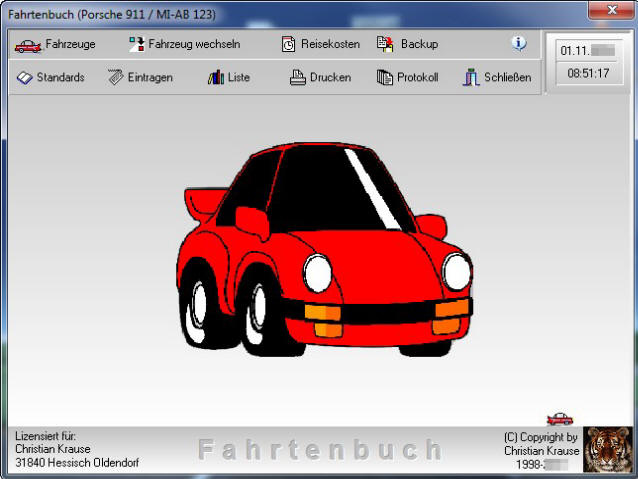Click the 'Lizensiert für:' text
This screenshot has width=638, height=479.
click(46, 436)
